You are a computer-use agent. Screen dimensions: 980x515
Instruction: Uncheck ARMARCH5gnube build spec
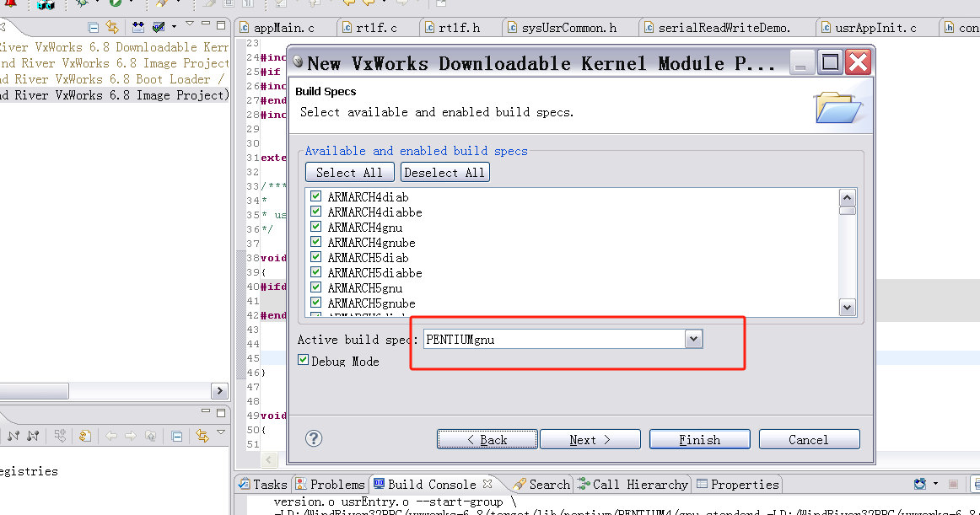pos(316,303)
